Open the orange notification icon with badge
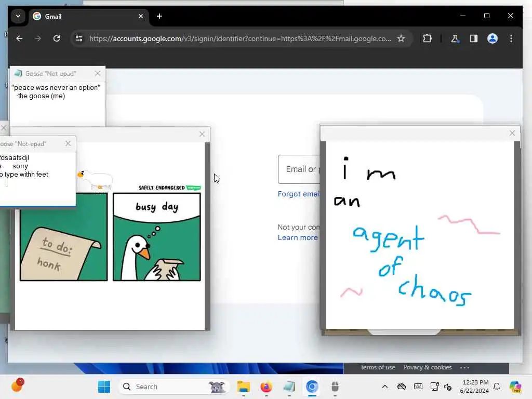 tap(17, 385)
